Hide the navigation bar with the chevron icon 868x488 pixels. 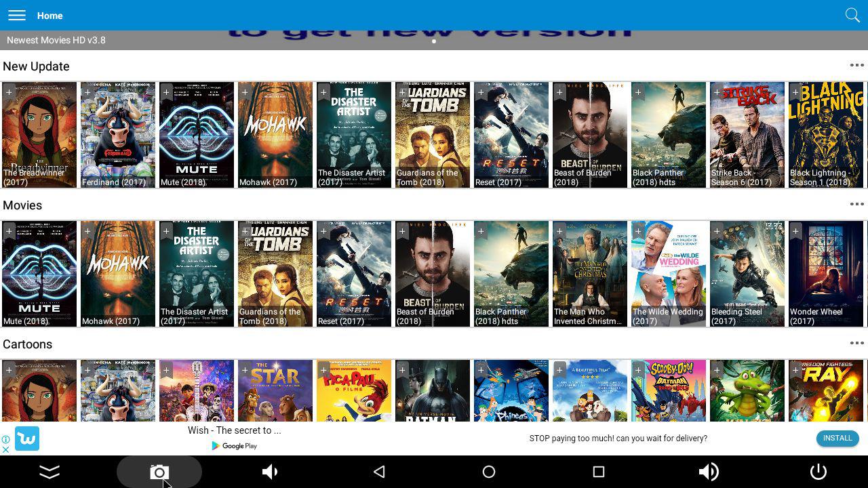pos(50,472)
